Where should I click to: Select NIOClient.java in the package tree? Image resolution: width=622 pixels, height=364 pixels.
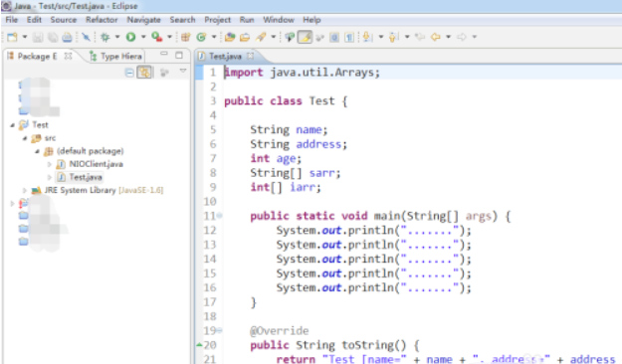96,164
